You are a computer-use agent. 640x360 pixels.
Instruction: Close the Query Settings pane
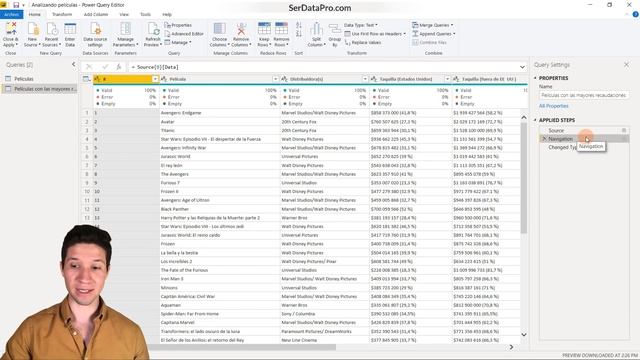pos(626,64)
